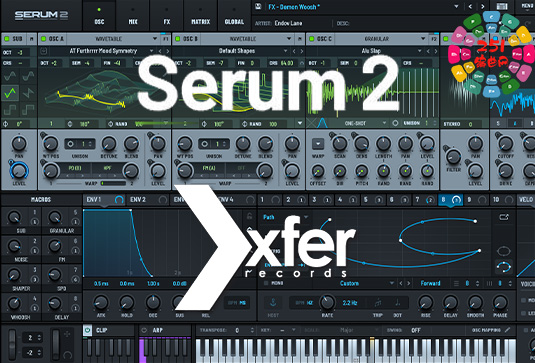This screenshot has width=535, height=363.
Task: Toggle OSC B enable switch
Action: pyautogui.click(x=177, y=39)
